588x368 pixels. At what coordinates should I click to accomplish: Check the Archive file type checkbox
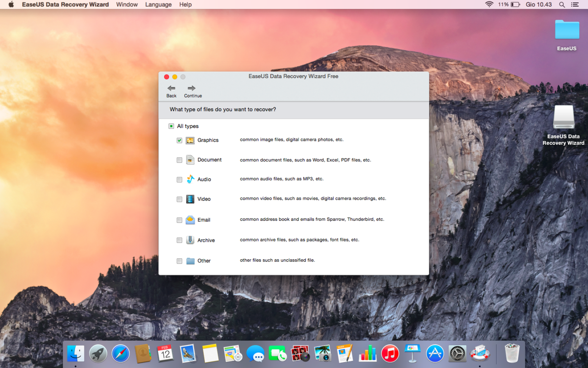(x=179, y=241)
